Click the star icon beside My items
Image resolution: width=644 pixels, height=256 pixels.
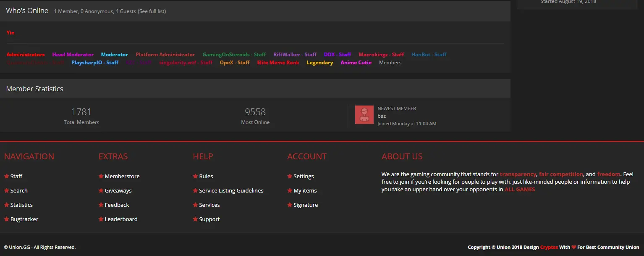click(x=290, y=190)
